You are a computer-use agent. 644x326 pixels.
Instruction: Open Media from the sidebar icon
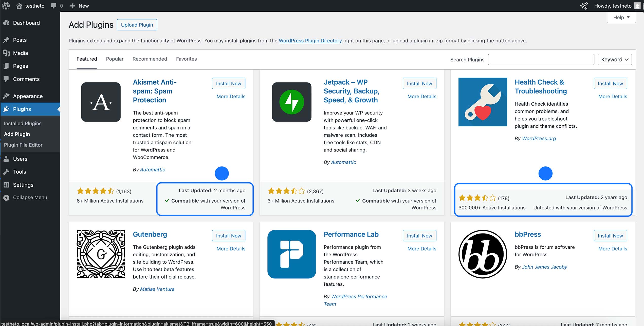pyautogui.click(x=7, y=53)
